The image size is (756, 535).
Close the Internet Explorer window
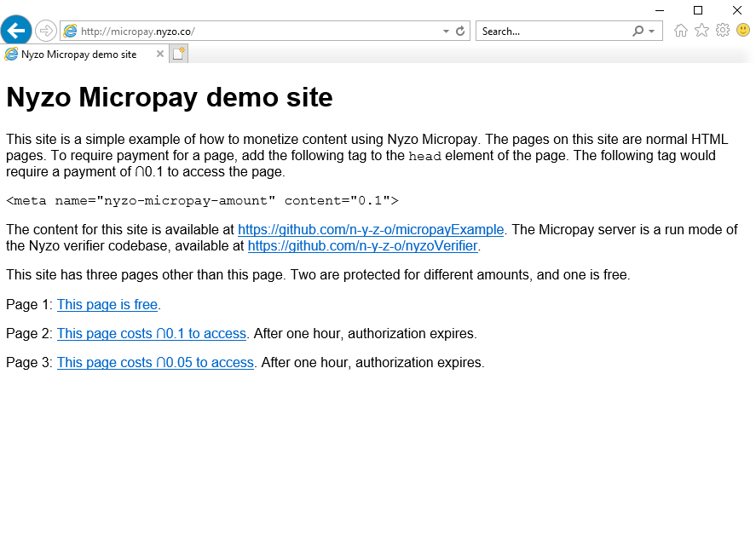tap(736, 10)
